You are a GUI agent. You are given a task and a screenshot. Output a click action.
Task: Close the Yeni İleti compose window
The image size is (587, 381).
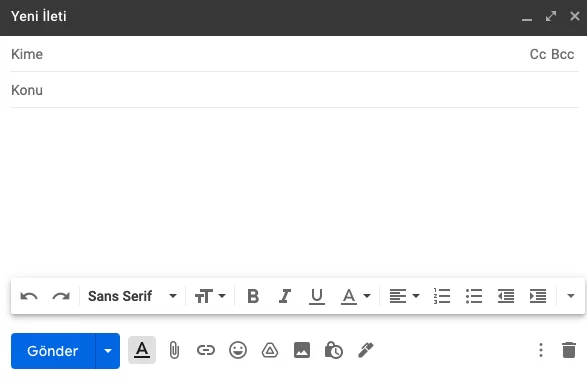click(x=575, y=16)
